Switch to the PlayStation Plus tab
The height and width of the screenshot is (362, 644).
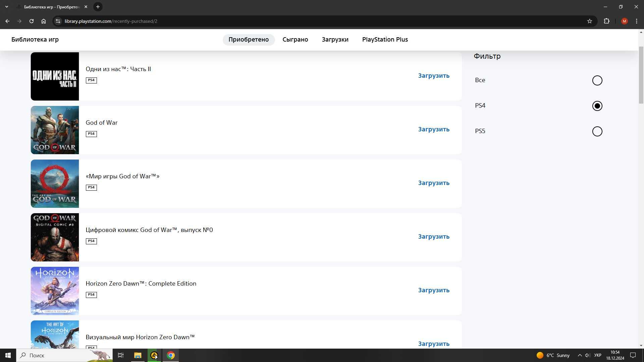(x=385, y=40)
